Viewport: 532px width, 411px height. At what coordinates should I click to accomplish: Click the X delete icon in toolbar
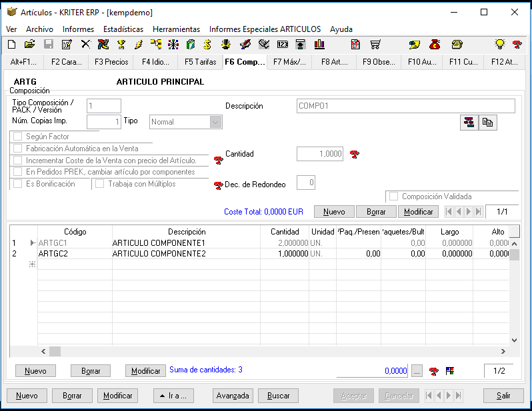pyautogui.click(x=86, y=45)
